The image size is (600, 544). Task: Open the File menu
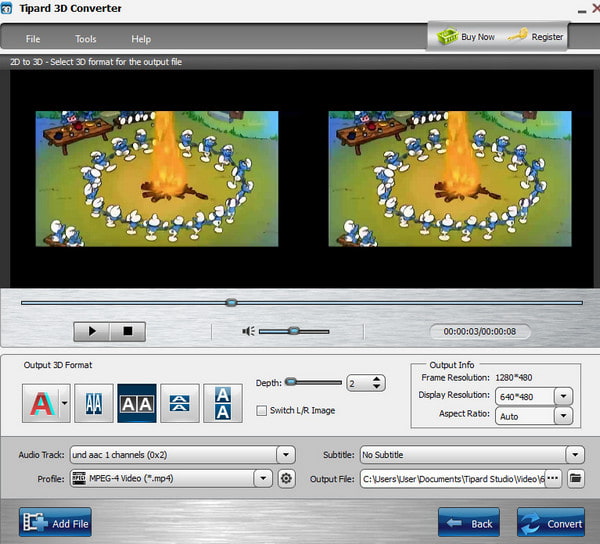pos(33,39)
